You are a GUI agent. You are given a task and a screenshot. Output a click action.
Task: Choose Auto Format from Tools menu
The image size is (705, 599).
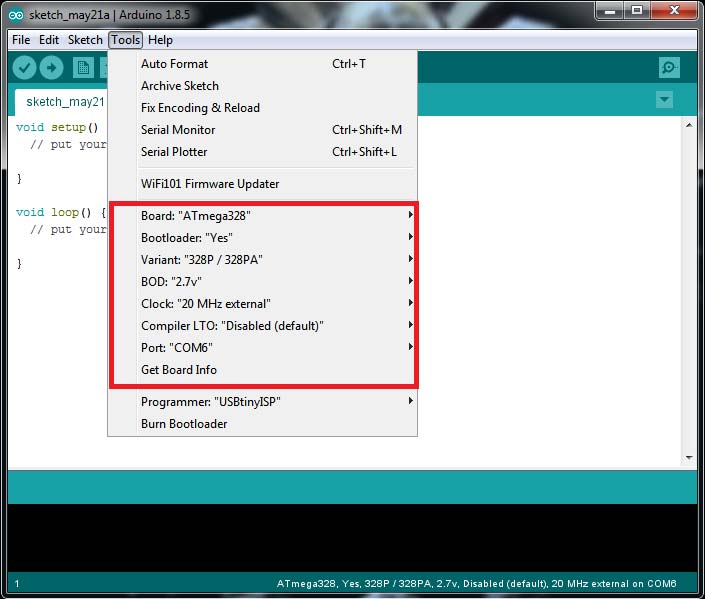click(263, 64)
